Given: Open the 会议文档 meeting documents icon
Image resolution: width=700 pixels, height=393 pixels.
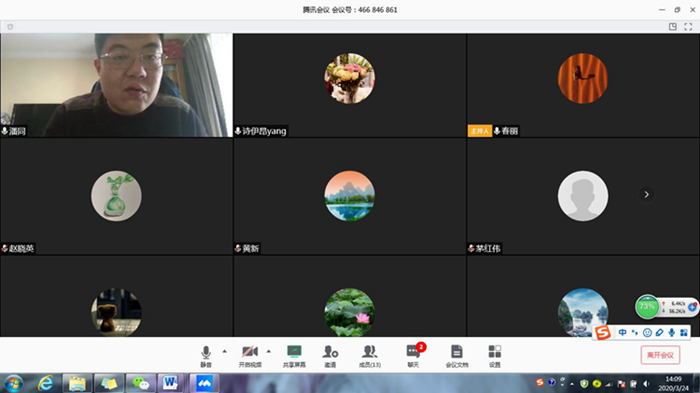Looking at the screenshot, I should (x=457, y=356).
